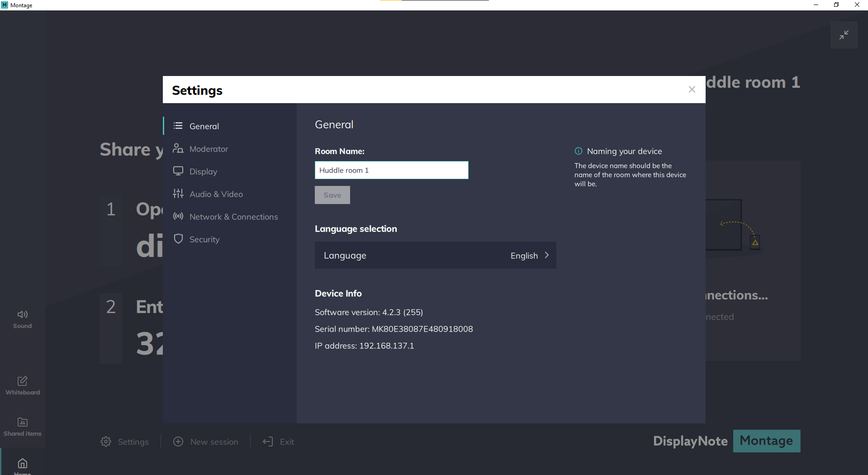Collapse fullscreen with the arrows icon
This screenshot has width=868, height=475.
[844, 35]
